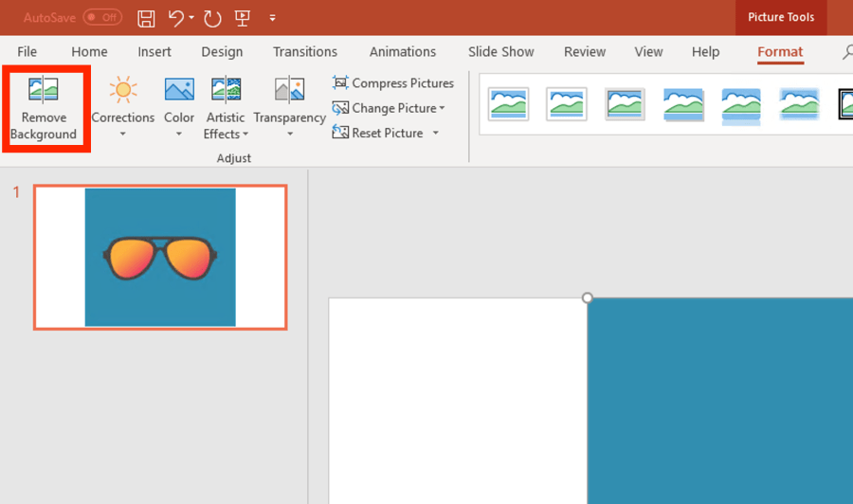Apply the sixth picture style with soft edges
The height and width of the screenshot is (504, 853).
click(799, 104)
